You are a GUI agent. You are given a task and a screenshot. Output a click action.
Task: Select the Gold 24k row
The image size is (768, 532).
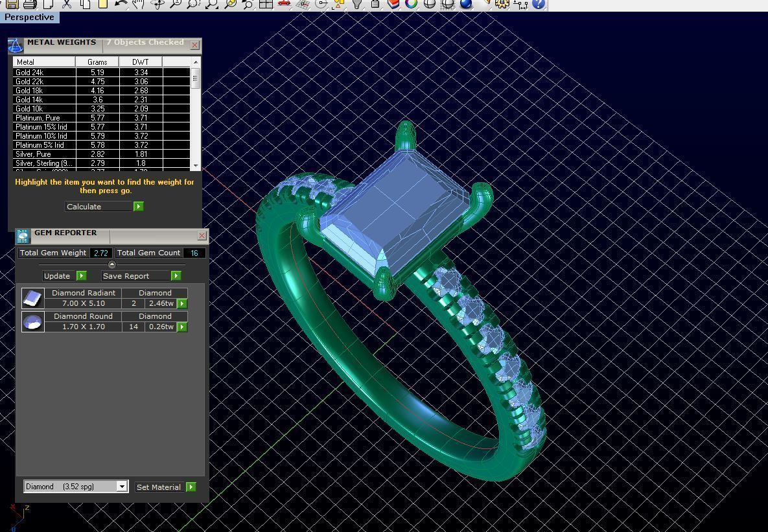(101, 72)
